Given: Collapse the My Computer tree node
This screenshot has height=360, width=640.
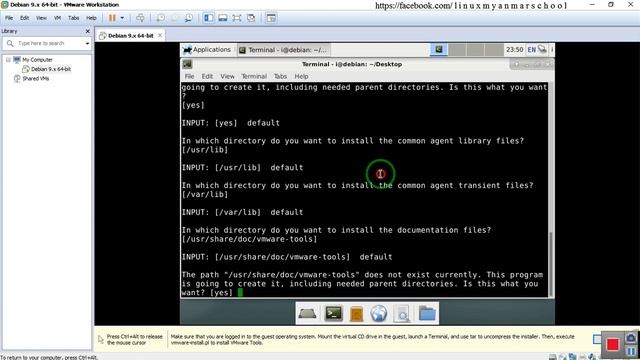Looking at the screenshot, I should pos(8,60).
